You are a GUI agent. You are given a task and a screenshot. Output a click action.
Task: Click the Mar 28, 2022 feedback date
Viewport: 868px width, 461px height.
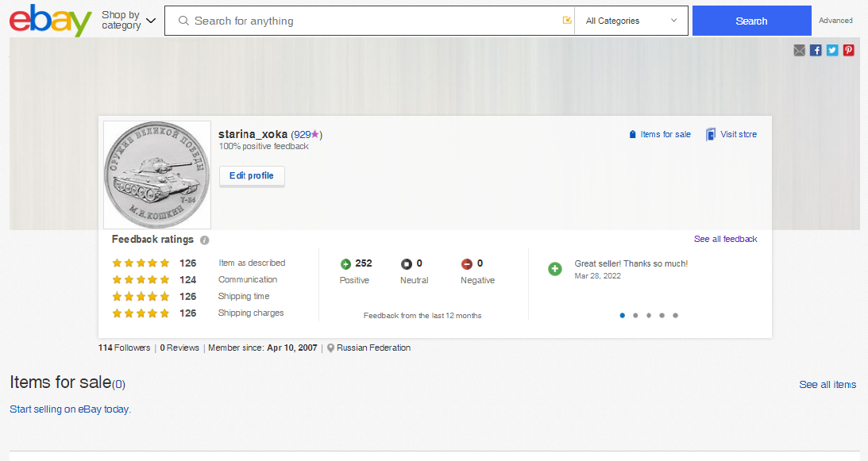tap(597, 275)
